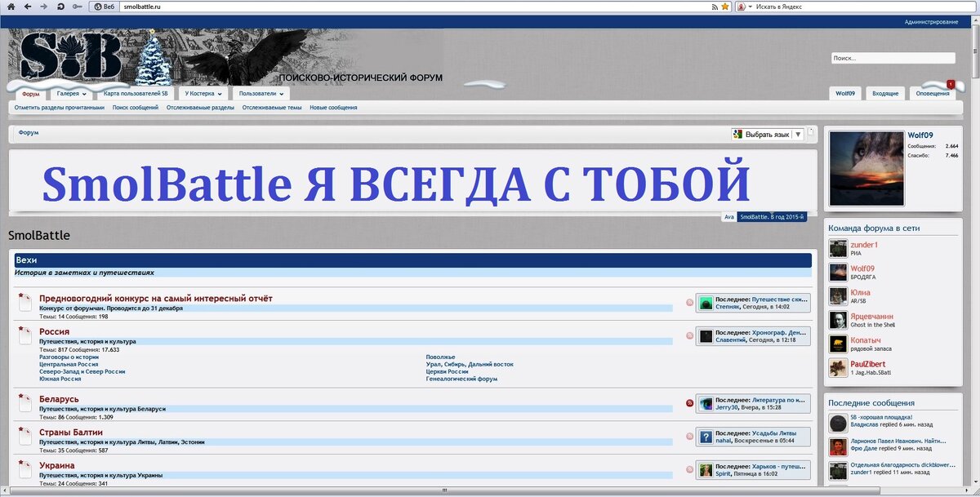
Task: Open SB -хорошая площадка! recent post
Action: [881, 418]
